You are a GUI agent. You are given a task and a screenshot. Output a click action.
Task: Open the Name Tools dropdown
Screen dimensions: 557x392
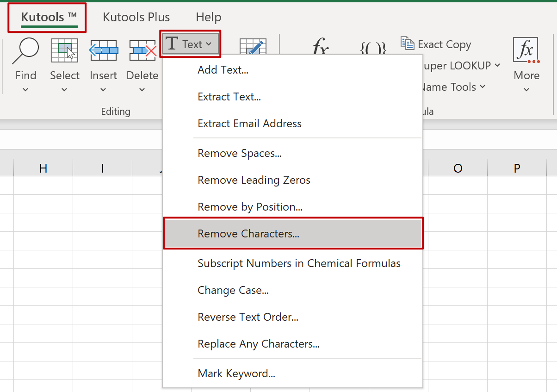(483, 87)
